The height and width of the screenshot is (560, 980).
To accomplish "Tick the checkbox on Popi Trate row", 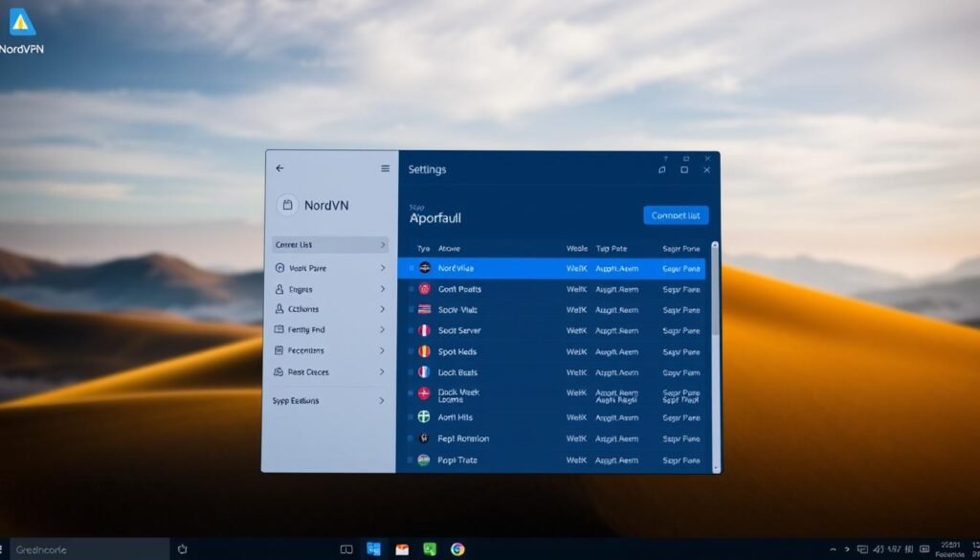I will [x=412, y=460].
